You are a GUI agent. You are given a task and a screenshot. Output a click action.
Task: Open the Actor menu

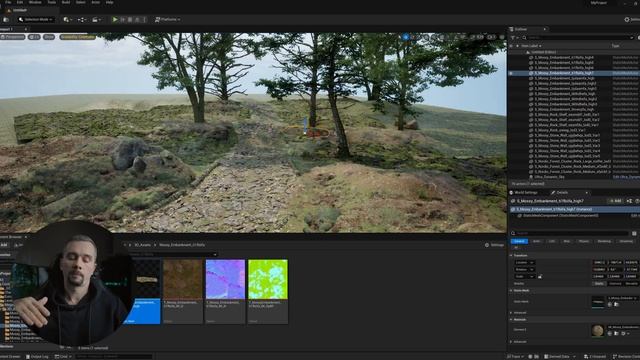click(x=96, y=2)
